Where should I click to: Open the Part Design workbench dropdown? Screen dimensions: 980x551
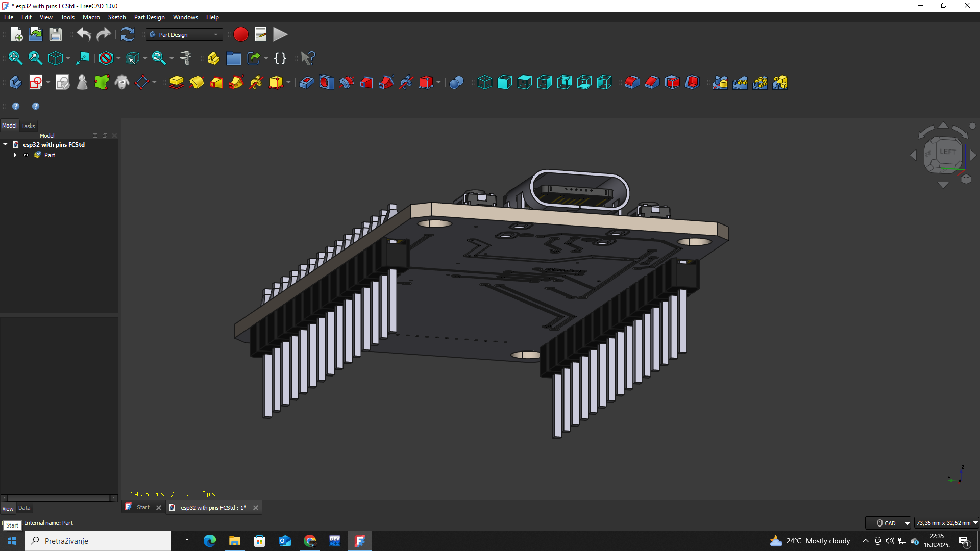click(184, 34)
